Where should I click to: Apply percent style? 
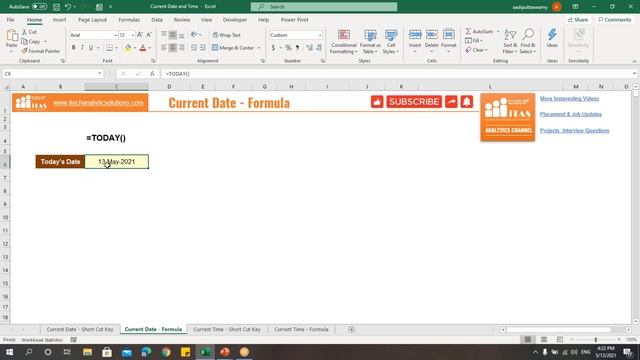(288, 48)
